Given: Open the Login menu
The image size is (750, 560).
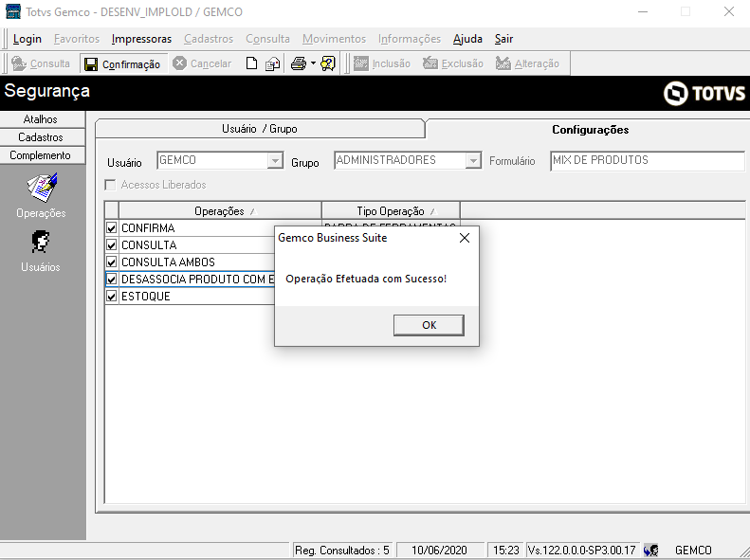Looking at the screenshot, I should 27,39.
